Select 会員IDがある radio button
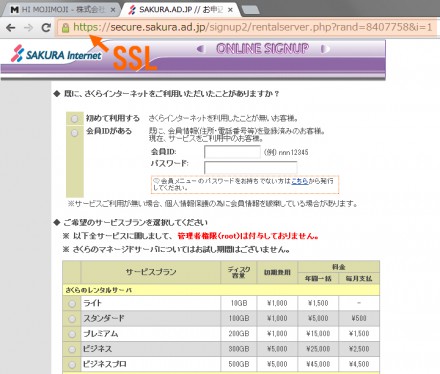 pyautogui.click(x=74, y=133)
